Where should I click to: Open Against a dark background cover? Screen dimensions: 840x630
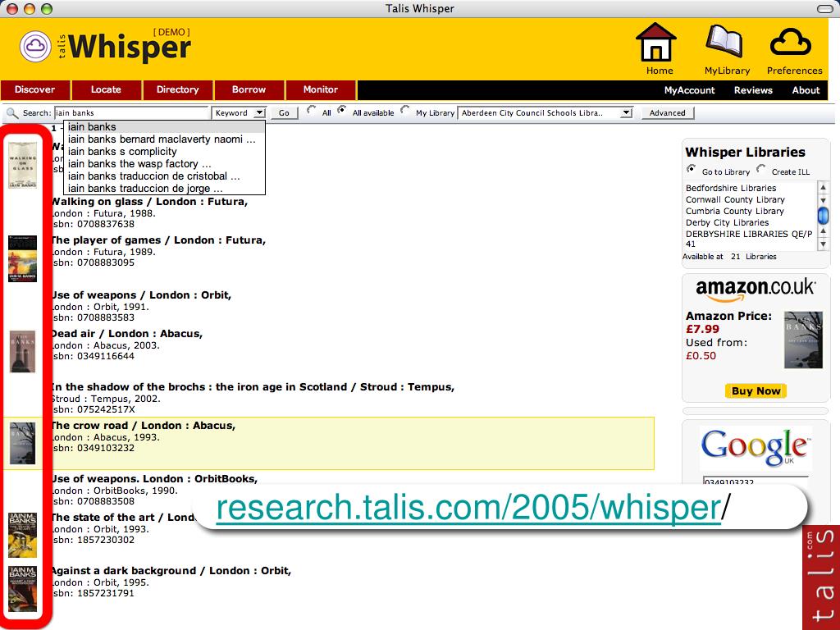(x=22, y=589)
